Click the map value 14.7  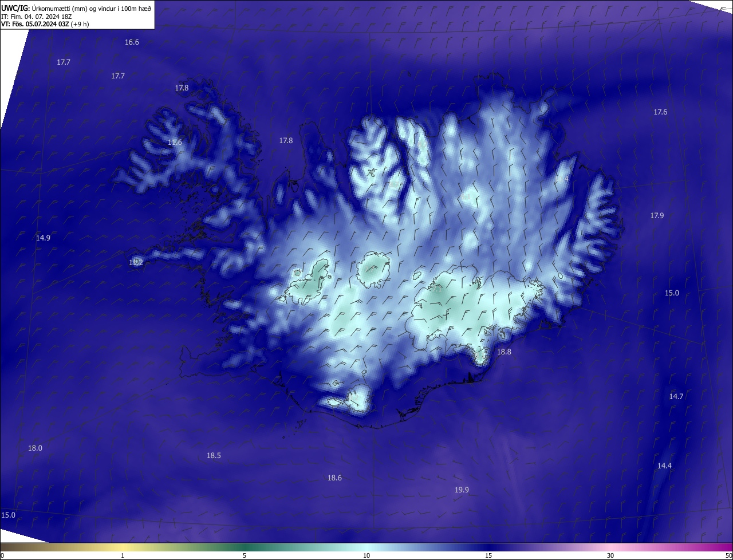676,396
